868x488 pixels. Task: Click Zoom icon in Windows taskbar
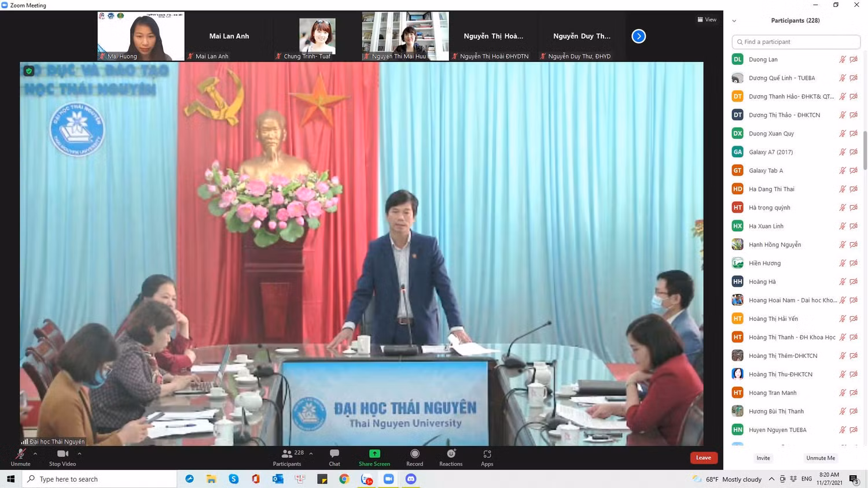click(388, 479)
